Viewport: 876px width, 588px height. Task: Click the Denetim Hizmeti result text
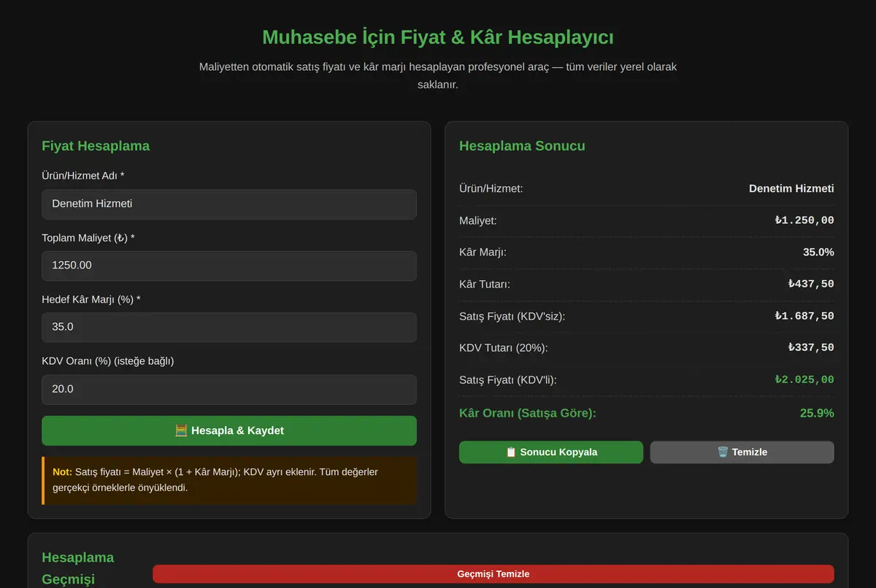[791, 189]
